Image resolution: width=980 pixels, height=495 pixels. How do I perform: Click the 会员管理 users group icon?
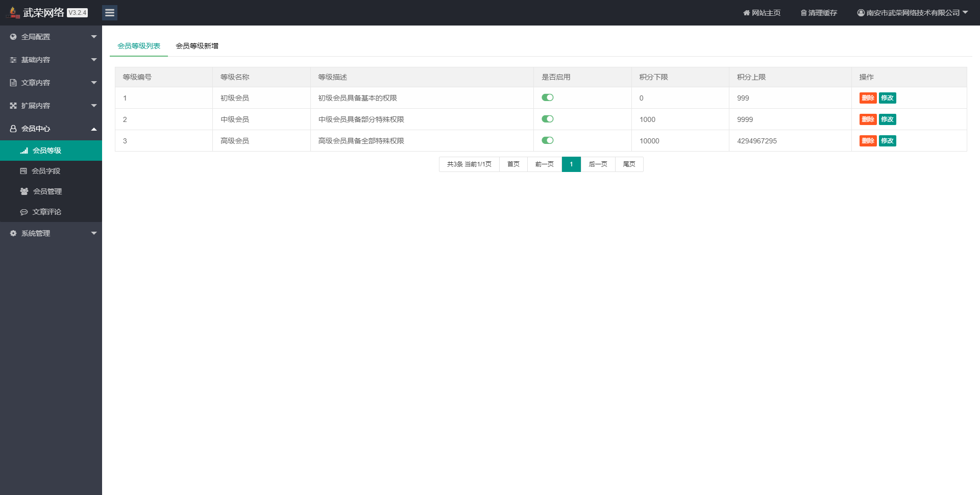[x=24, y=191]
